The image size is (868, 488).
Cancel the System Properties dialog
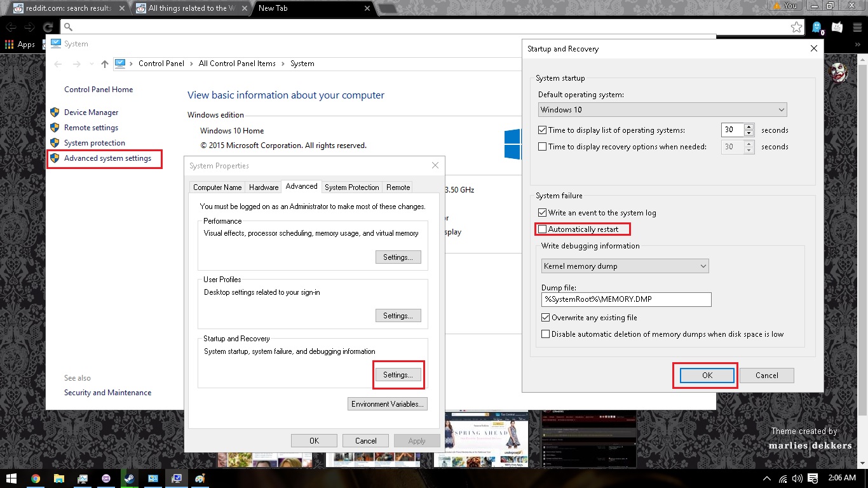[x=365, y=441]
